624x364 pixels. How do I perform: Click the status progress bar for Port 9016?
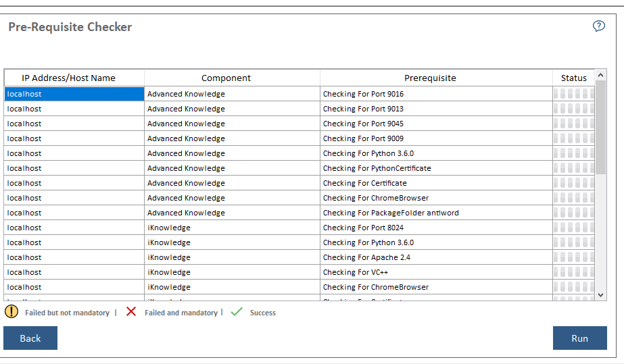(x=573, y=94)
